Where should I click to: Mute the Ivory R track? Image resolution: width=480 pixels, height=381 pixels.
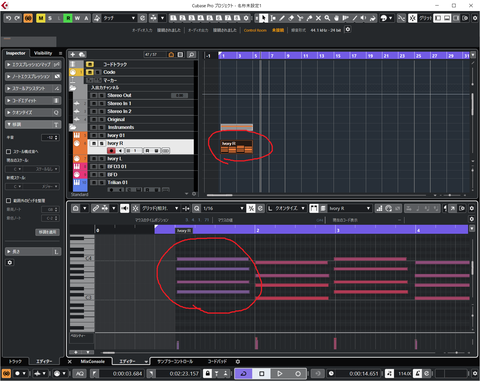[x=94, y=143]
